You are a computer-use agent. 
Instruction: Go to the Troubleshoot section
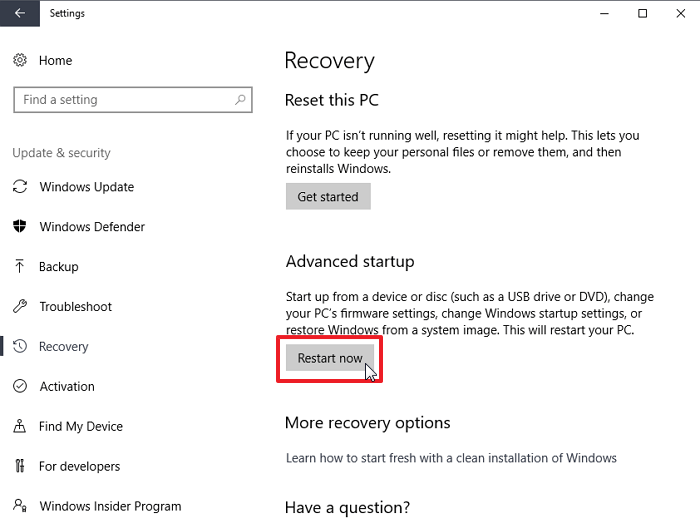[x=75, y=307]
